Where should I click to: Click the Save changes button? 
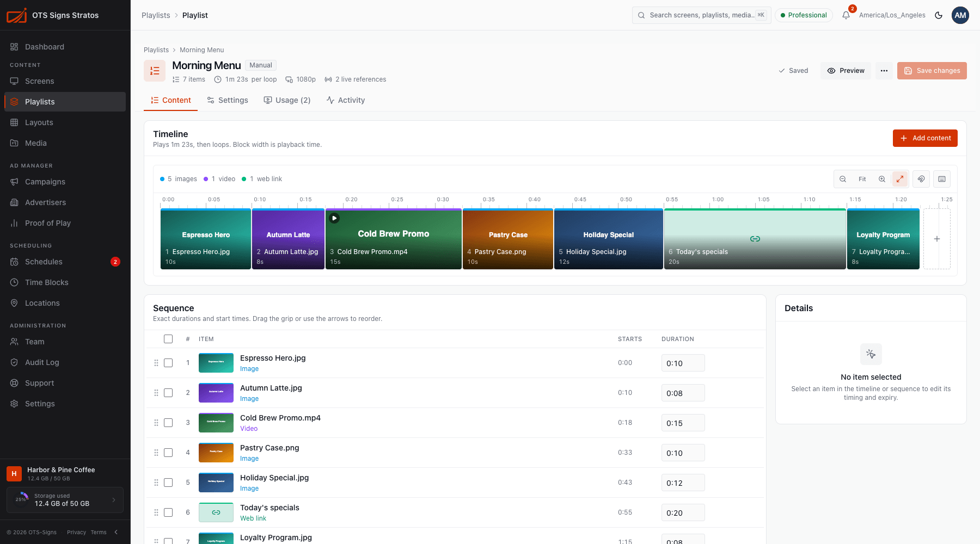pyautogui.click(x=932, y=71)
